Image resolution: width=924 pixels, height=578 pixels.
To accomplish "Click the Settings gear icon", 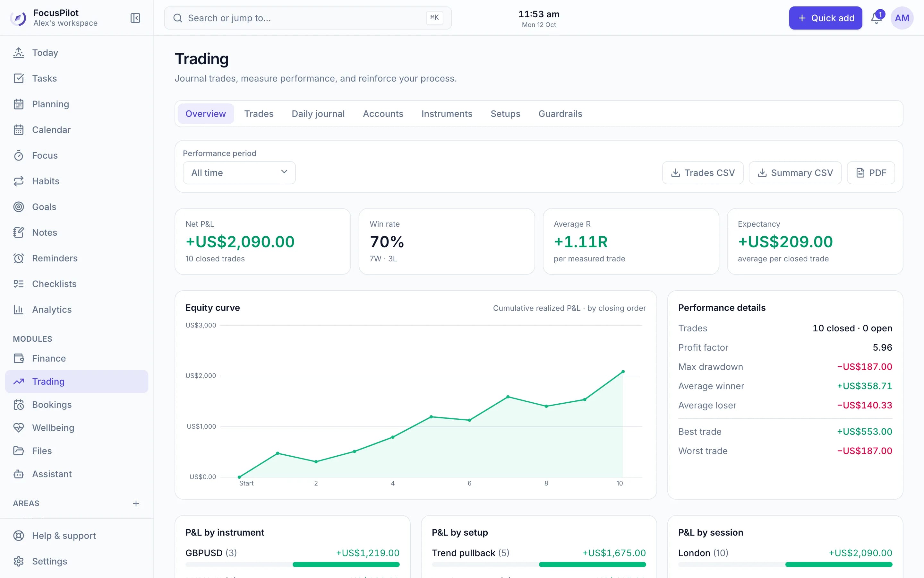I will (x=18, y=561).
